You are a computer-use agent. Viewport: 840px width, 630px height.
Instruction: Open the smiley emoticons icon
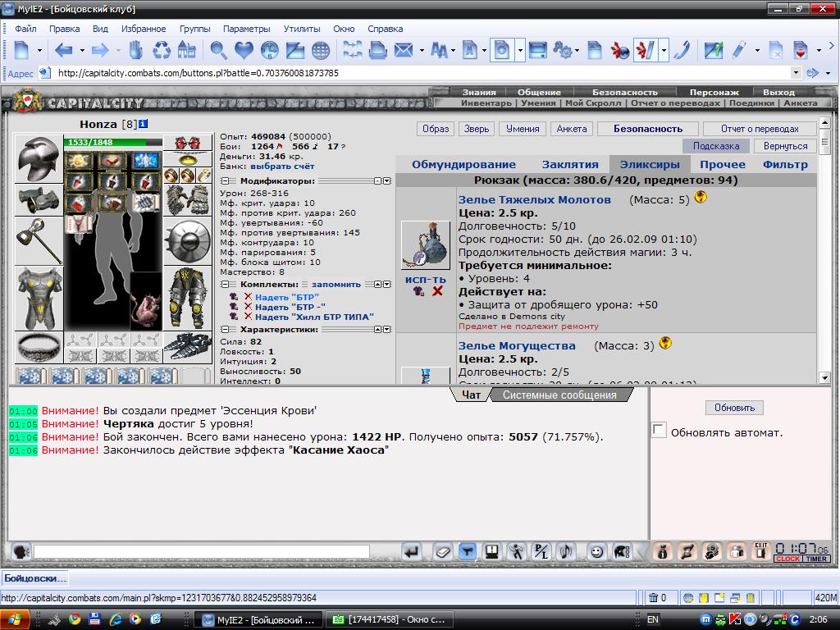tap(596, 552)
